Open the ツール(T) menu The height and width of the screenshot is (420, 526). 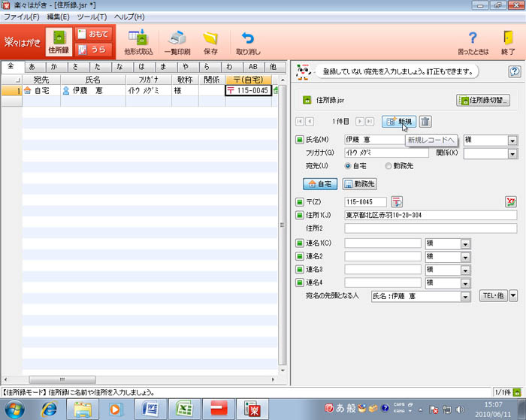coord(92,16)
